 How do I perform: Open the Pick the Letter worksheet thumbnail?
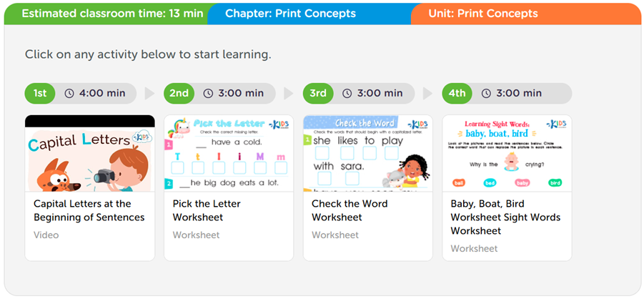(x=229, y=154)
